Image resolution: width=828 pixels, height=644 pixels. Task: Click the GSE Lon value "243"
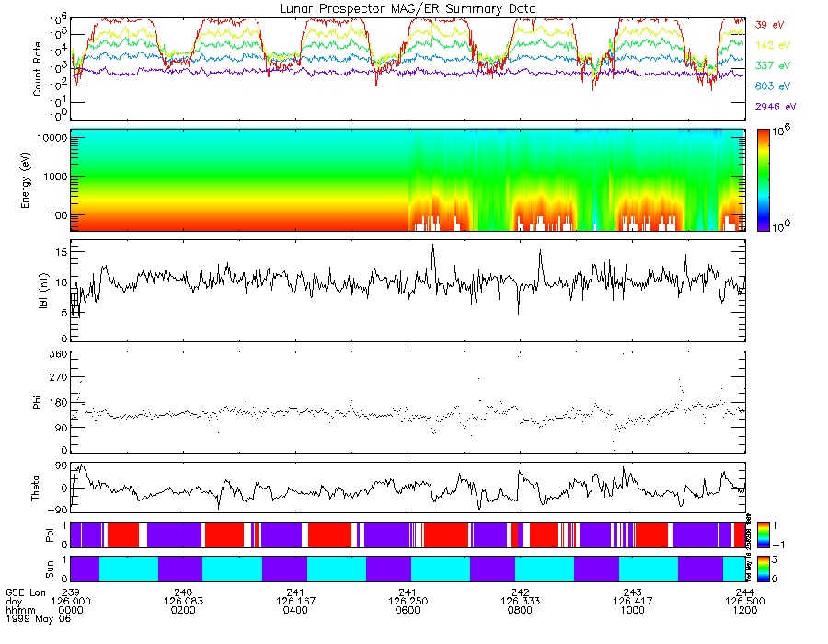click(x=633, y=592)
